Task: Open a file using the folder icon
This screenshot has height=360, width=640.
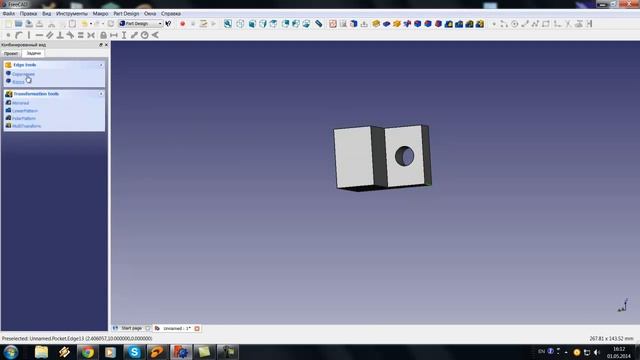Action: click(x=18, y=24)
